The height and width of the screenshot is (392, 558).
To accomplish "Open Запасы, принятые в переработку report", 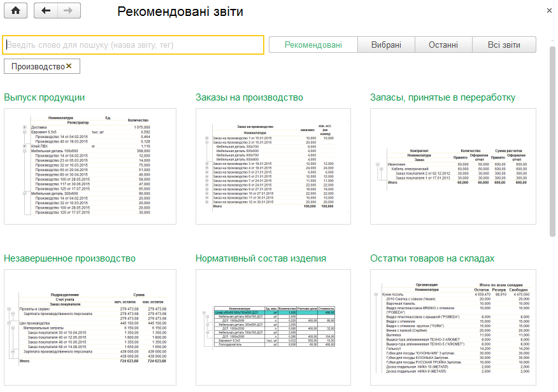I will (x=443, y=97).
